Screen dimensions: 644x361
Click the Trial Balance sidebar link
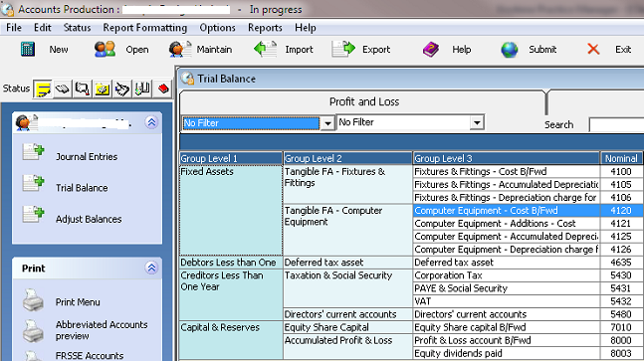[x=82, y=188]
